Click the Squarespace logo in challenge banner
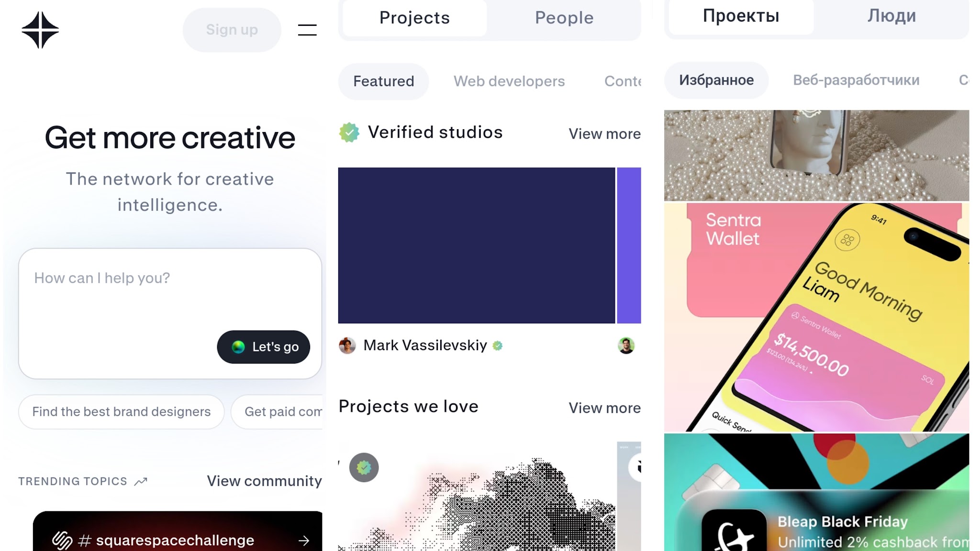Viewport: 980px width, 551px height. 62,540
